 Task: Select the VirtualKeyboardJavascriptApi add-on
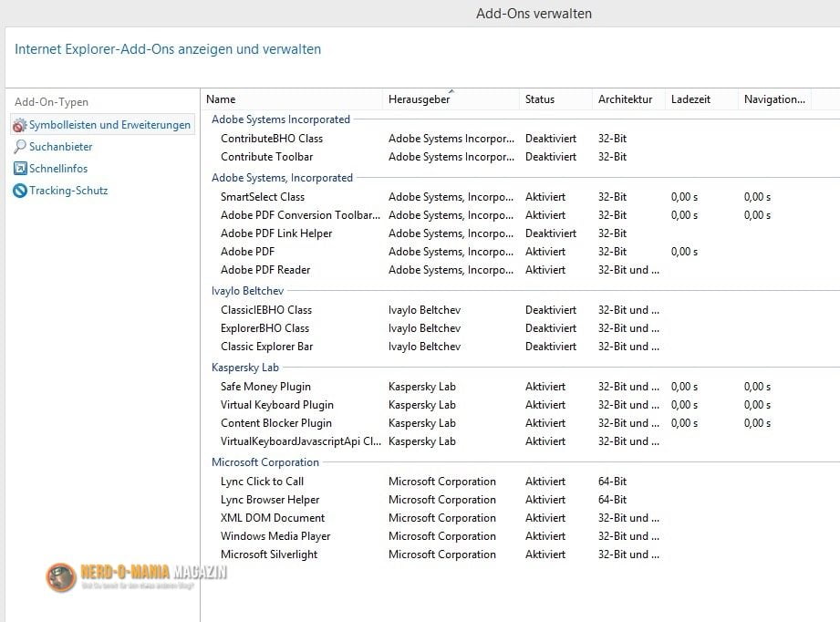coord(301,441)
